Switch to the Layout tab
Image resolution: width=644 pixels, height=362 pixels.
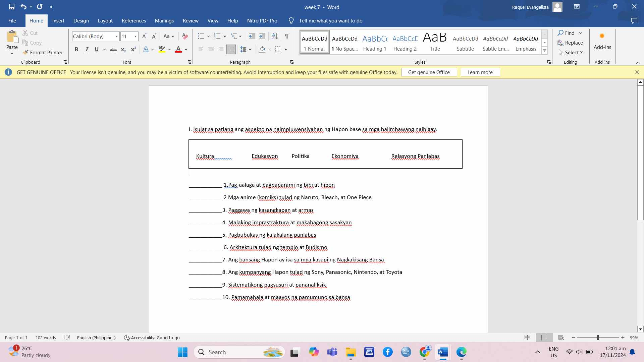tap(105, 21)
